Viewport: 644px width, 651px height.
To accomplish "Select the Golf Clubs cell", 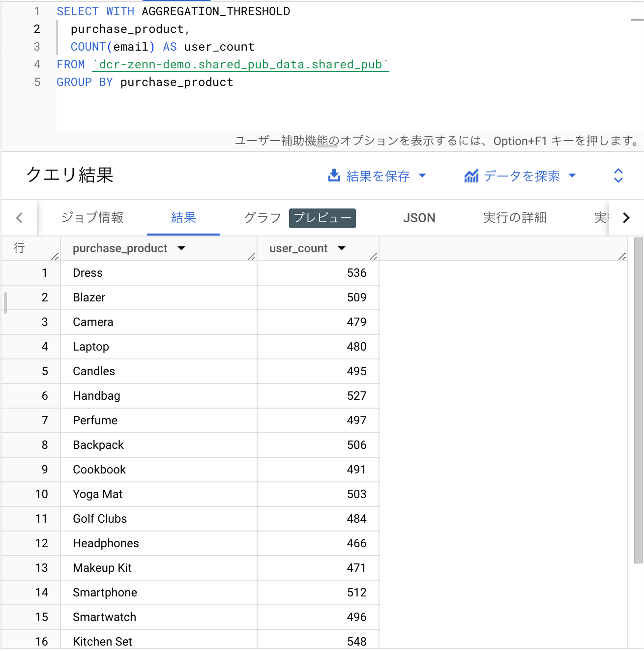I will click(x=159, y=519).
